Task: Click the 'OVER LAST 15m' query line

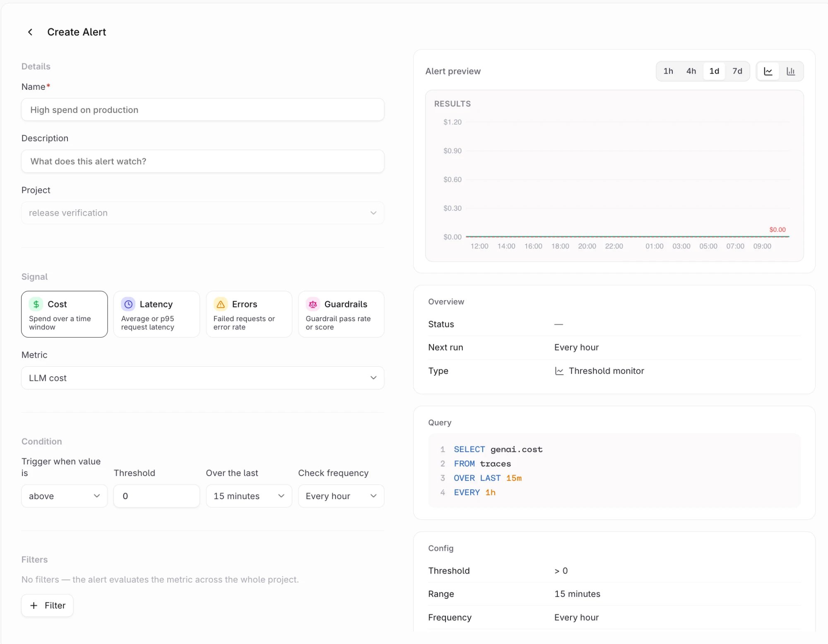Action: [x=487, y=478]
